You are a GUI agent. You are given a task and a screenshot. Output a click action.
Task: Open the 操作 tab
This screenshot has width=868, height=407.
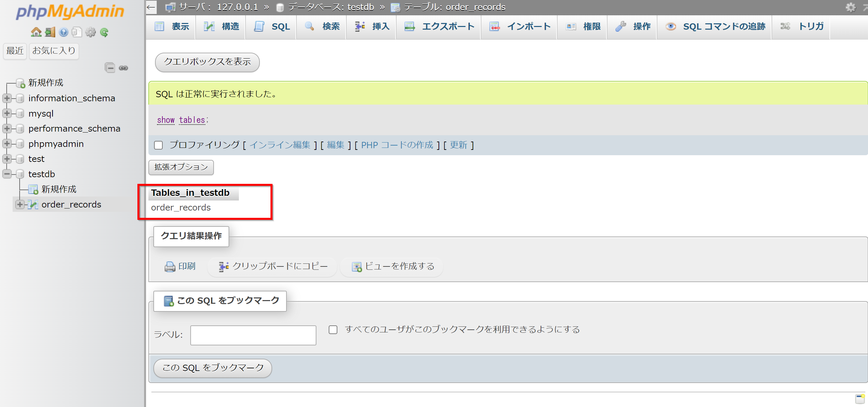(x=632, y=27)
